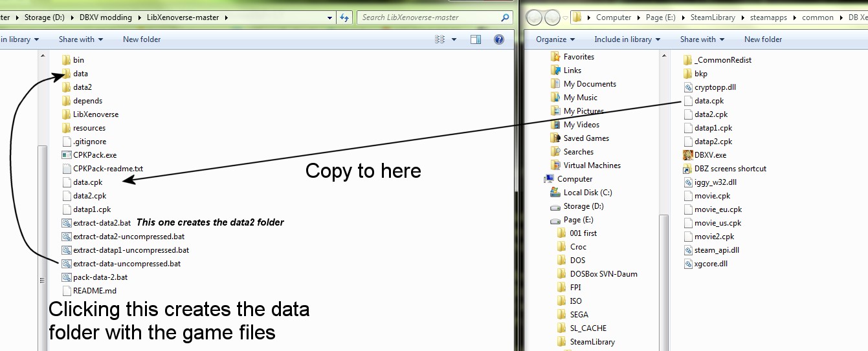Click the help question mark icon

pos(499,39)
